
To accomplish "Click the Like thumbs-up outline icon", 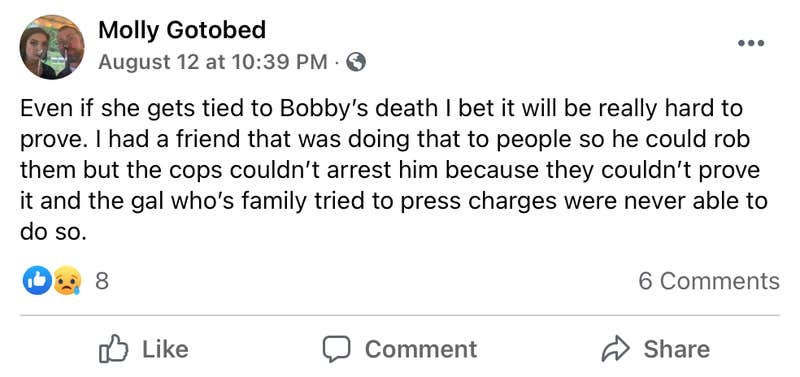I will coord(112,348).
